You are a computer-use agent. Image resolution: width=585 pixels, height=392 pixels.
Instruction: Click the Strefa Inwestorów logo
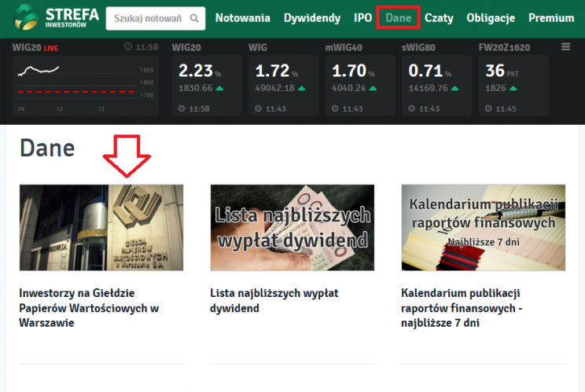point(57,18)
